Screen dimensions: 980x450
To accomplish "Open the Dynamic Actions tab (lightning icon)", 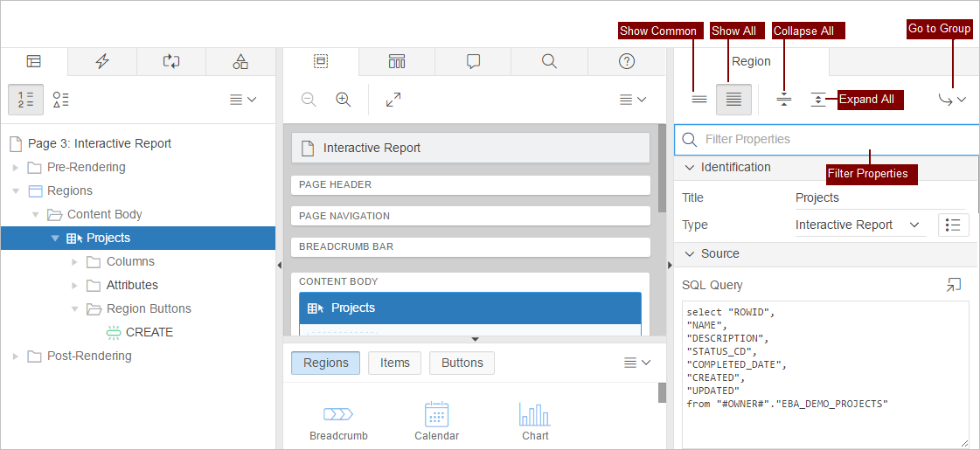I will click(102, 61).
